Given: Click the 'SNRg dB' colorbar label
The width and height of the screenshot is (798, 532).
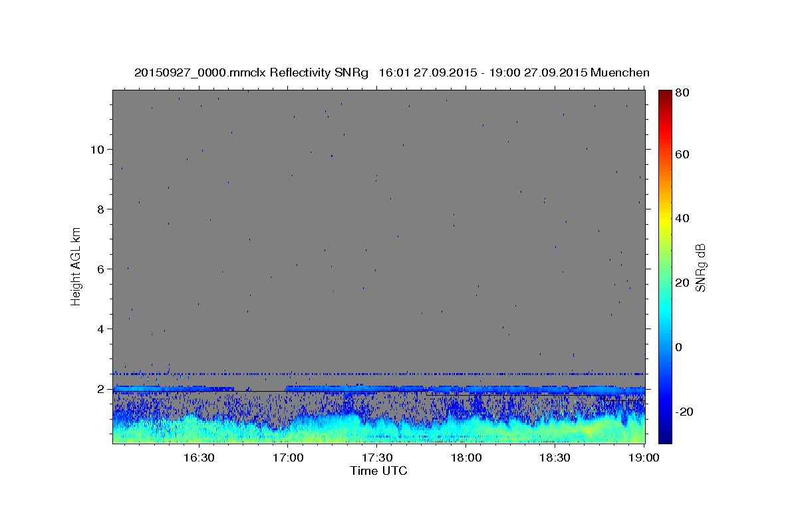Looking at the screenshot, I should click(x=700, y=268).
